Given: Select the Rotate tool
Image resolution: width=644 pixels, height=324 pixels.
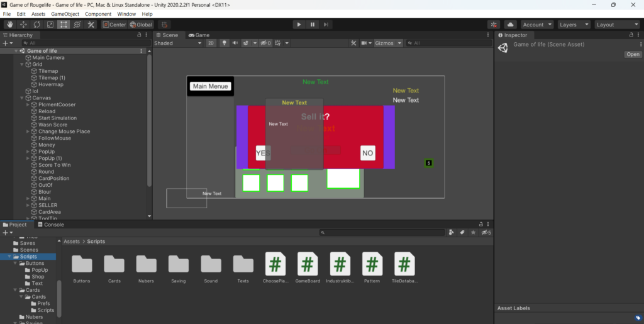Looking at the screenshot, I should [x=36, y=25].
